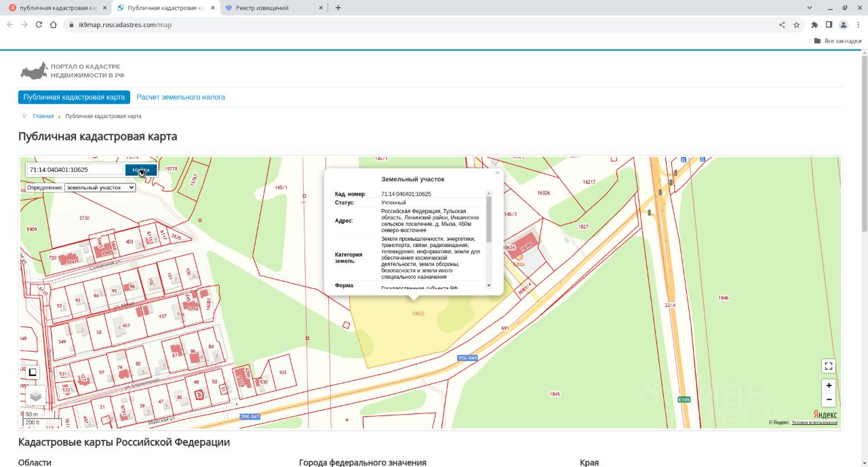Image resolution: width=868 pixels, height=467 pixels.
Task: Select the active Публичная кадастровая карта tab
Action: (x=165, y=7)
